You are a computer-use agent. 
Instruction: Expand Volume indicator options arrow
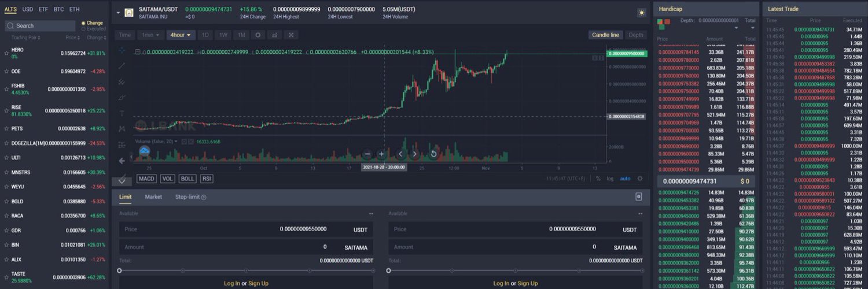[x=176, y=142]
